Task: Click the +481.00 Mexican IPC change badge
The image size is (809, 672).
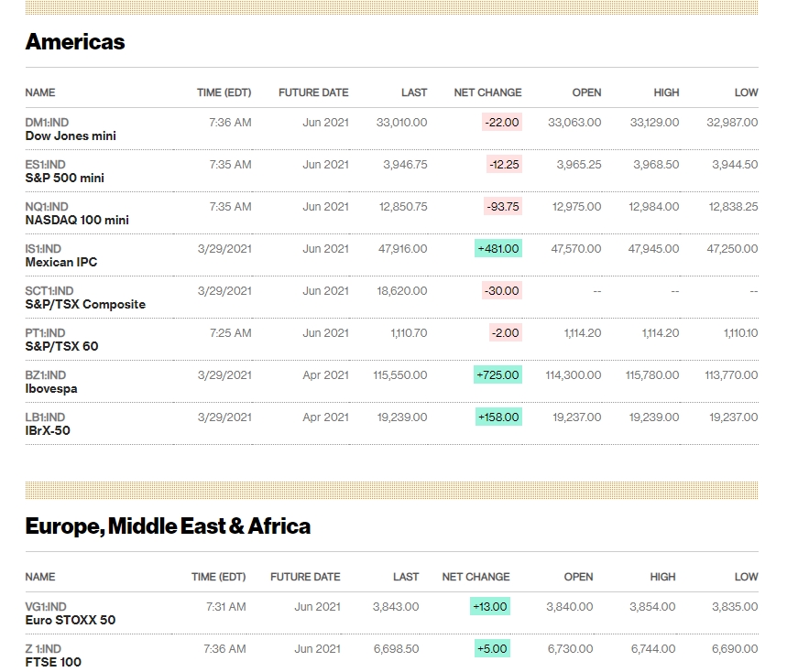Action: tap(498, 248)
